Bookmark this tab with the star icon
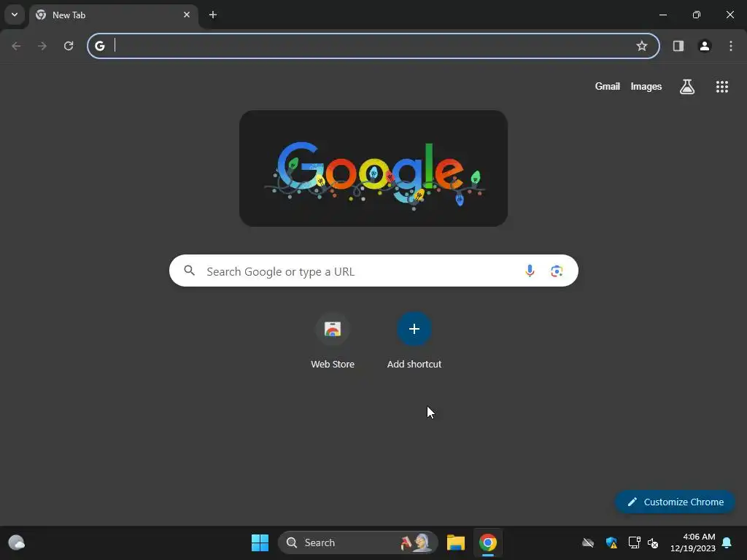This screenshot has width=747, height=560. (x=642, y=46)
